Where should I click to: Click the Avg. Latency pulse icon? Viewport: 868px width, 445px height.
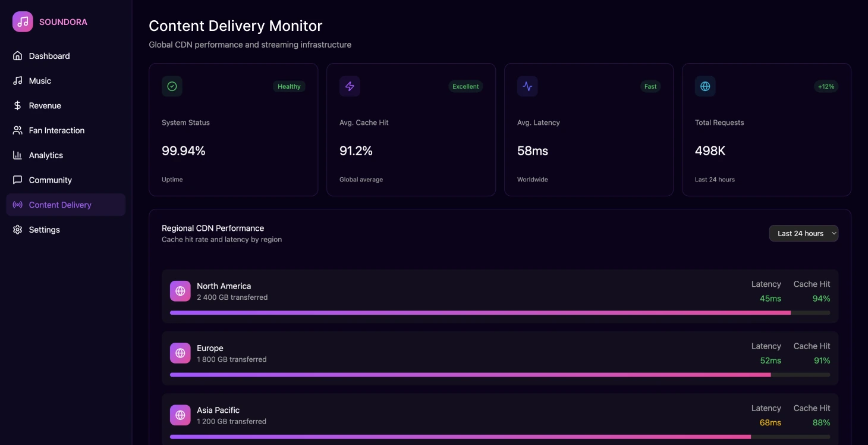click(527, 86)
